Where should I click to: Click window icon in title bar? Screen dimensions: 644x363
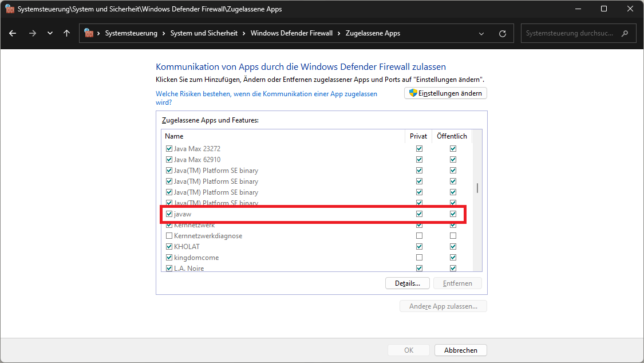[10, 9]
